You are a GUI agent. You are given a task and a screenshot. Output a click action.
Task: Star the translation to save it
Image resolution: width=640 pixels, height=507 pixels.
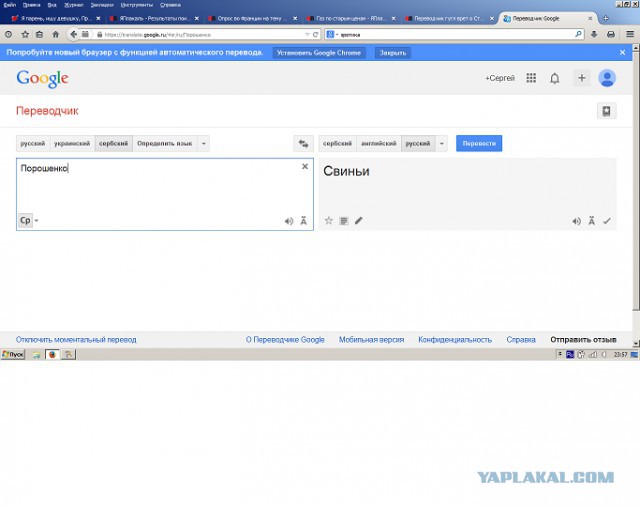pos(329,221)
